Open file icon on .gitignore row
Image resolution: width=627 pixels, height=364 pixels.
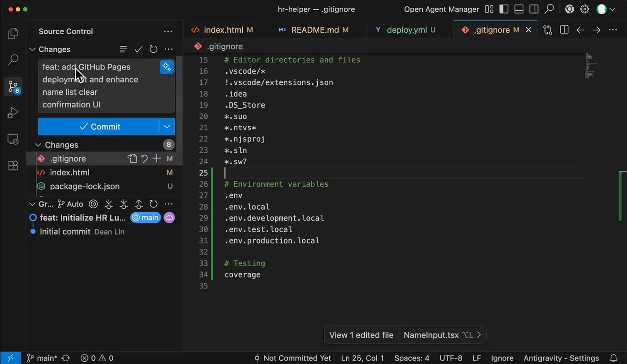(x=132, y=158)
